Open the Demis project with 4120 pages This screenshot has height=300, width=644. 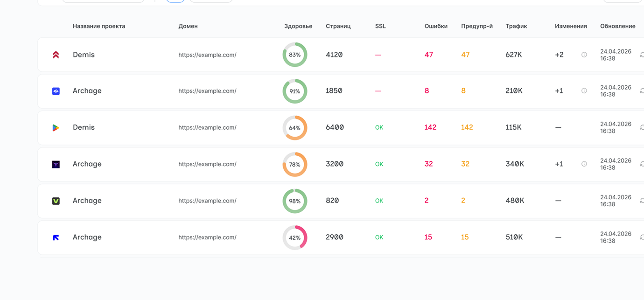click(84, 55)
